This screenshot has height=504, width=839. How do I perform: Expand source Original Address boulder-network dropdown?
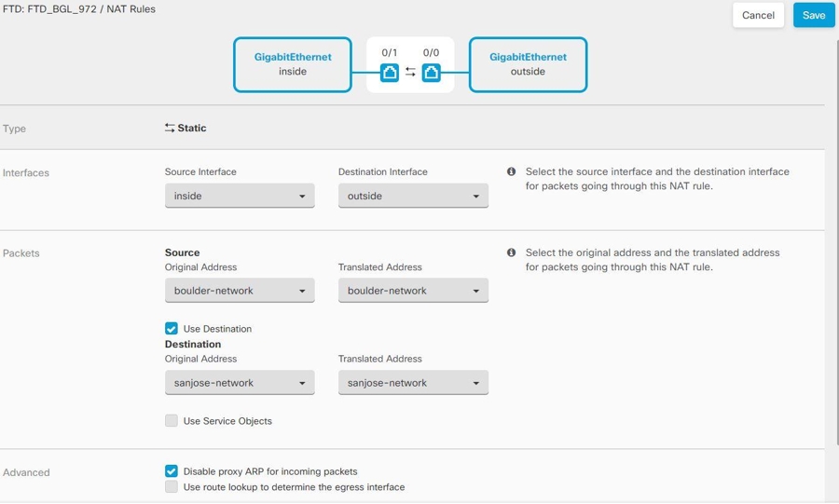[240, 291]
